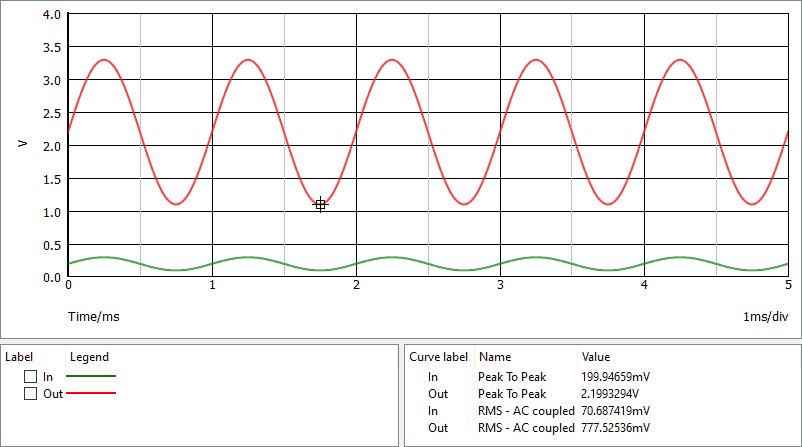Image resolution: width=802 pixels, height=447 pixels.
Task: Tick the Out curve checkbox
Action: pyautogui.click(x=30, y=394)
